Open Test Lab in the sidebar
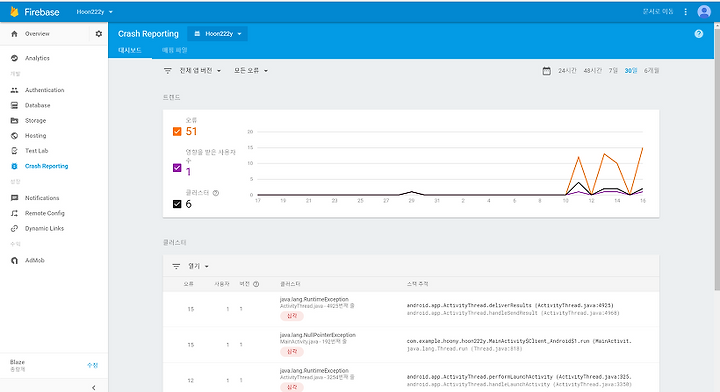720x392 pixels. click(36, 151)
